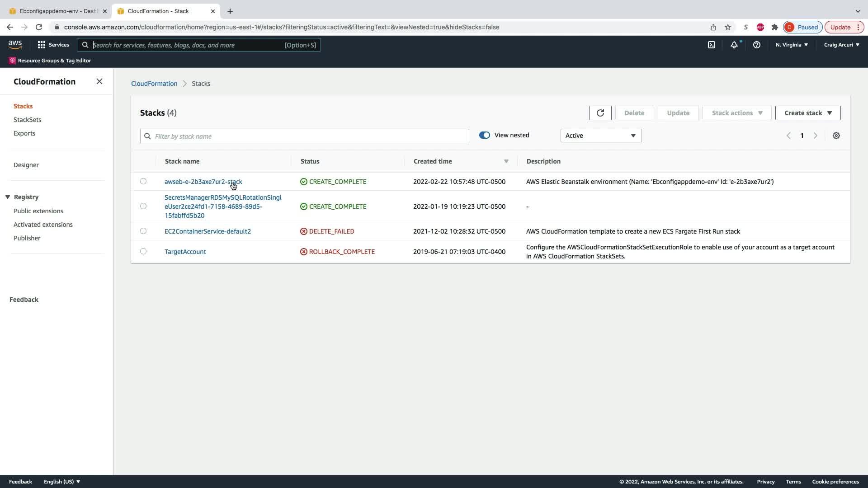
Task: Open the AWS CloudShell icon
Action: coord(711,45)
